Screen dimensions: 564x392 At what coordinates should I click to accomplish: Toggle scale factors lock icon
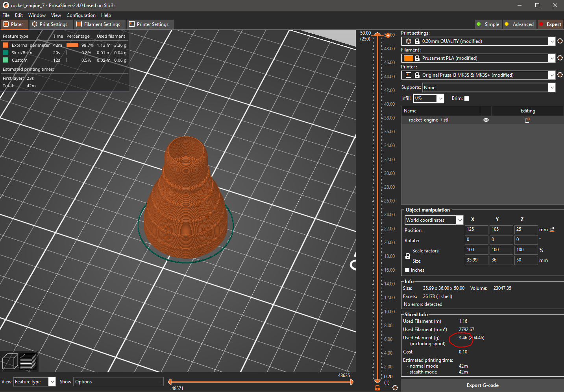click(408, 256)
